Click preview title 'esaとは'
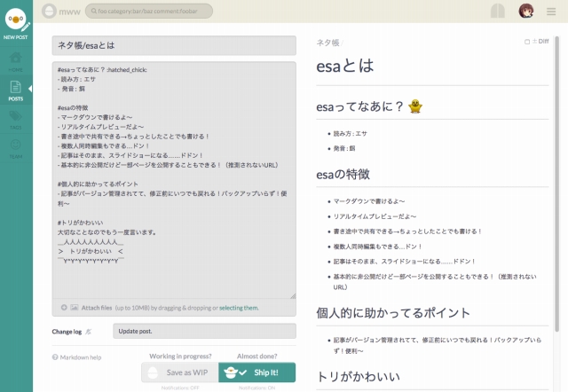 345,67
